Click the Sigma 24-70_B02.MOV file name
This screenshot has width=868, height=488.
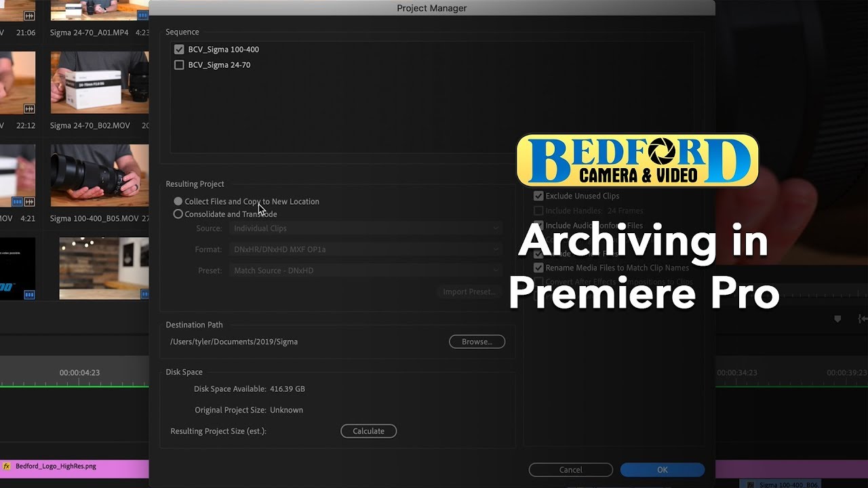click(90, 125)
